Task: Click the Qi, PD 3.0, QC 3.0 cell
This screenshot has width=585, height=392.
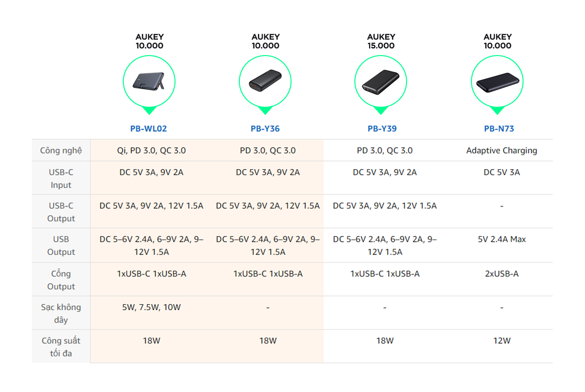Action: [151, 151]
